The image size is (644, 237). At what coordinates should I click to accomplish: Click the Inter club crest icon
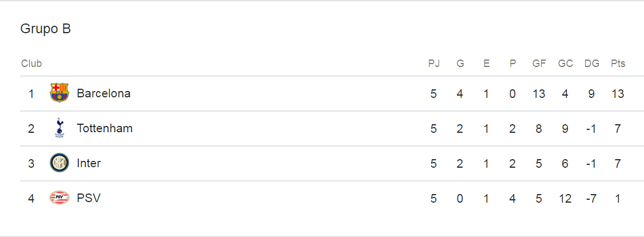click(x=59, y=163)
